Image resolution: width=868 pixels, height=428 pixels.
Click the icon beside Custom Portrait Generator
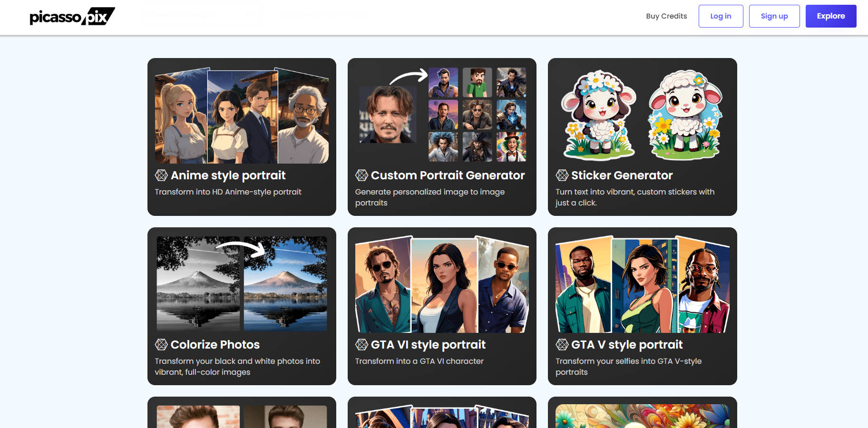(x=361, y=175)
